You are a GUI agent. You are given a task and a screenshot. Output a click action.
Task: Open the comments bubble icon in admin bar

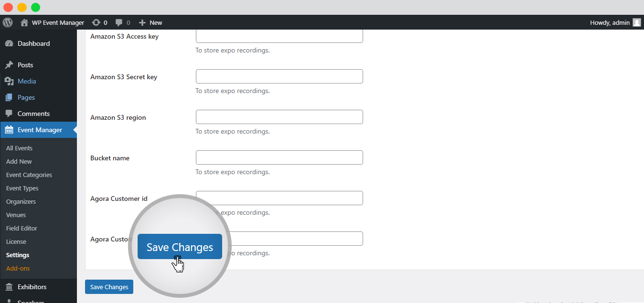pyautogui.click(x=119, y=22)
